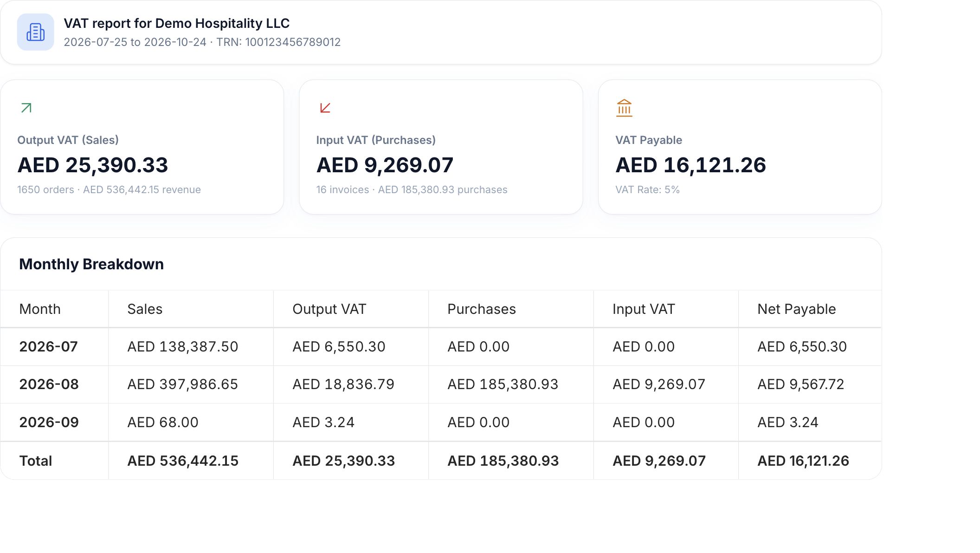
Task: Click the 'Input VAT (Purchases)' card label
Action: pos(376,140)
